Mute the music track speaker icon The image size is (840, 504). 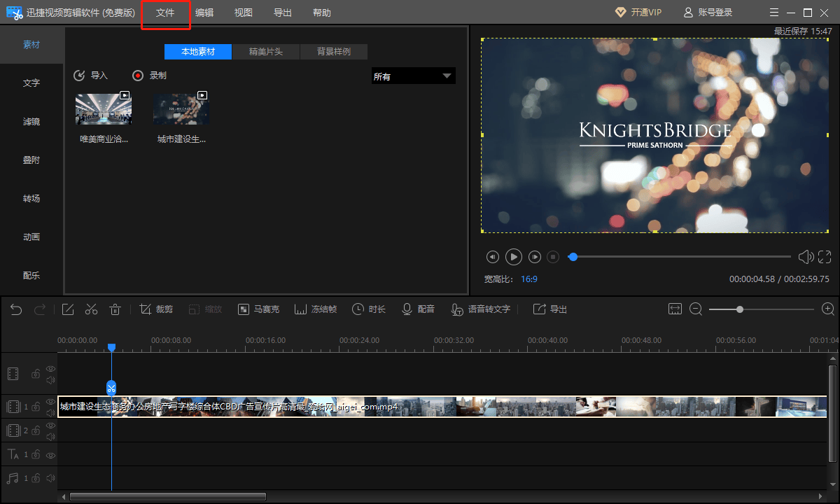[x=50, y=478]
